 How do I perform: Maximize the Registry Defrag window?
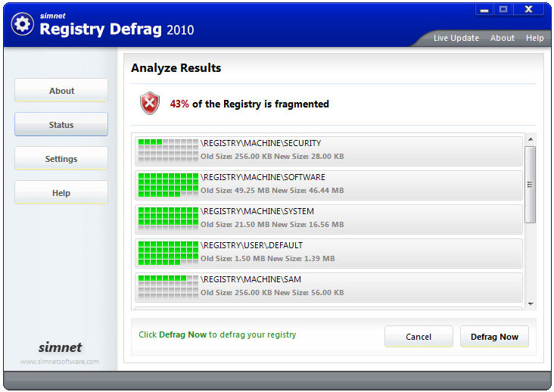[503, 10]
